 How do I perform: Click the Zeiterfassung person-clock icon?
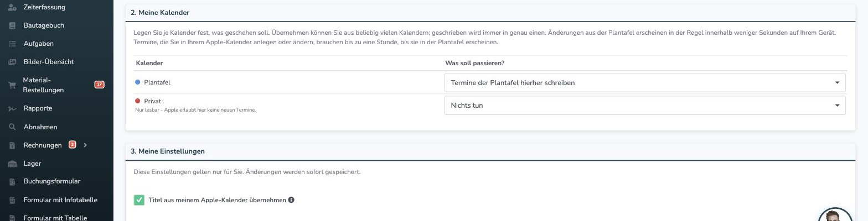point(12,7)
